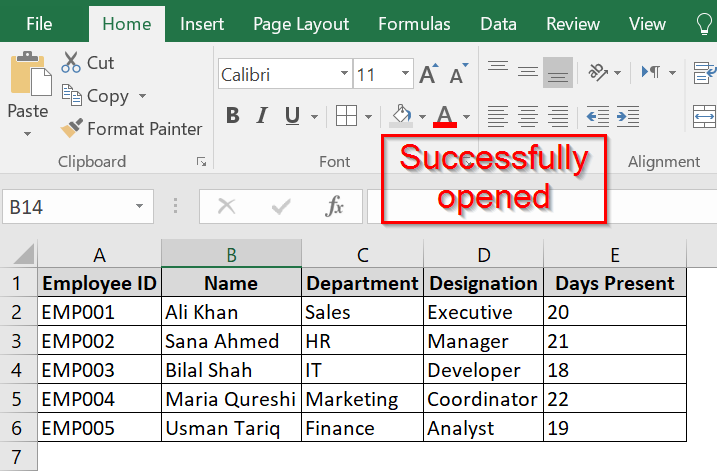The image size is (717, 471).
Task: Select cell with EMP005
Action: [x=99, y=428]
